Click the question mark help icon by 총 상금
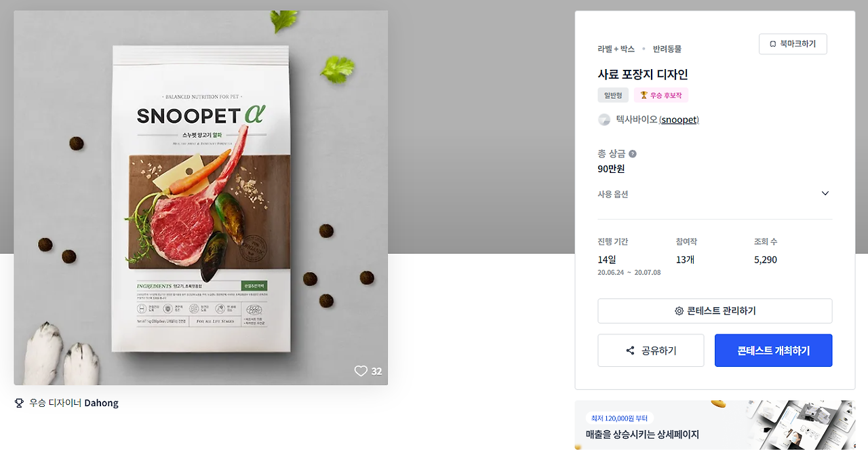868x451 pixels. point(633,154)
